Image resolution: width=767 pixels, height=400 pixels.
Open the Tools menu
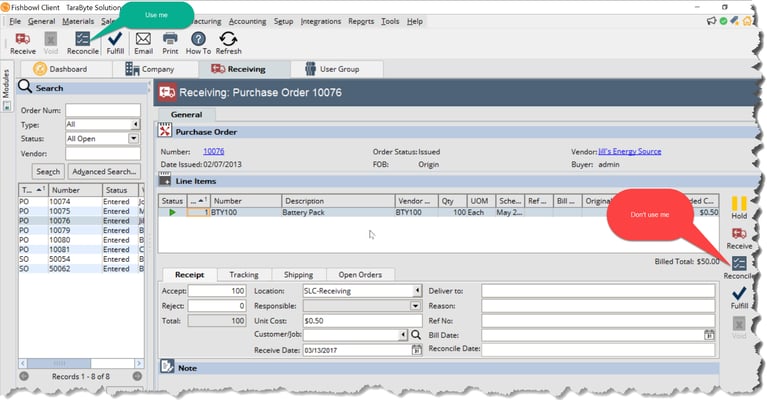[390, 21]
